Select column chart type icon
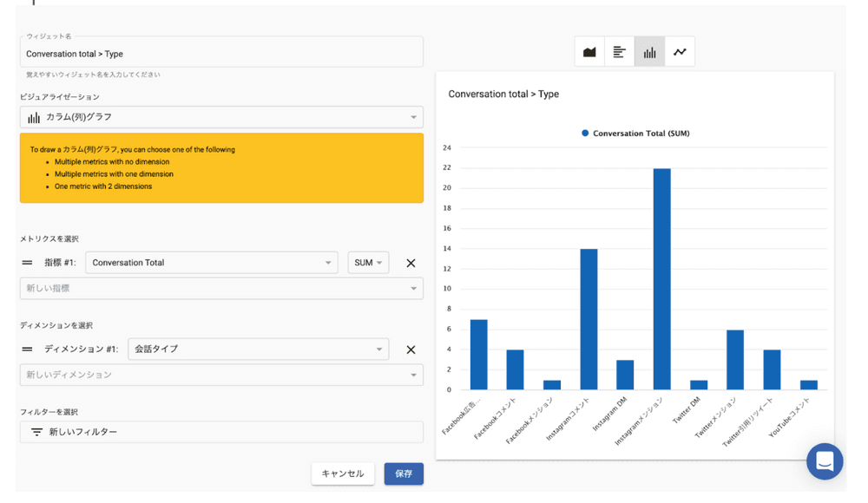 [649, 52]
